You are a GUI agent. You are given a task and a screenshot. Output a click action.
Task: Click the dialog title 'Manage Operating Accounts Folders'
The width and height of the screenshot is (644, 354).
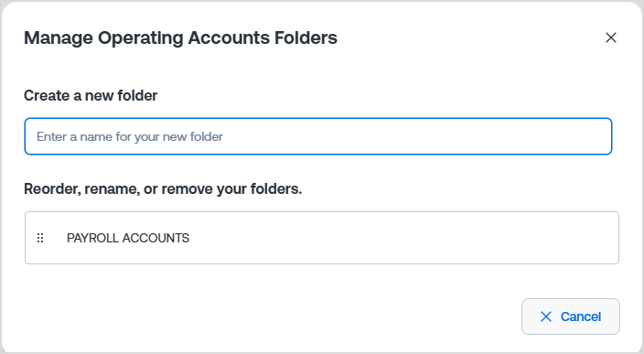(x=181, y=38)
